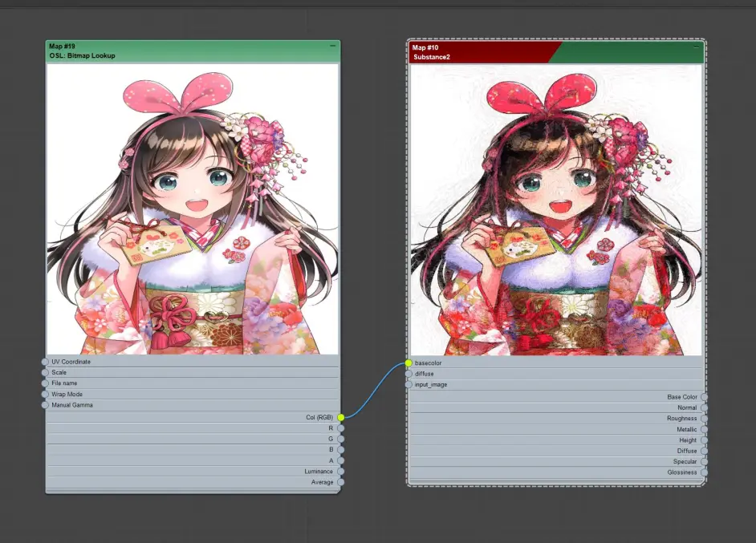Click the 'Roughness' row label
The image size is (756, 543).
pyautogui.click(x=681, y=418)
